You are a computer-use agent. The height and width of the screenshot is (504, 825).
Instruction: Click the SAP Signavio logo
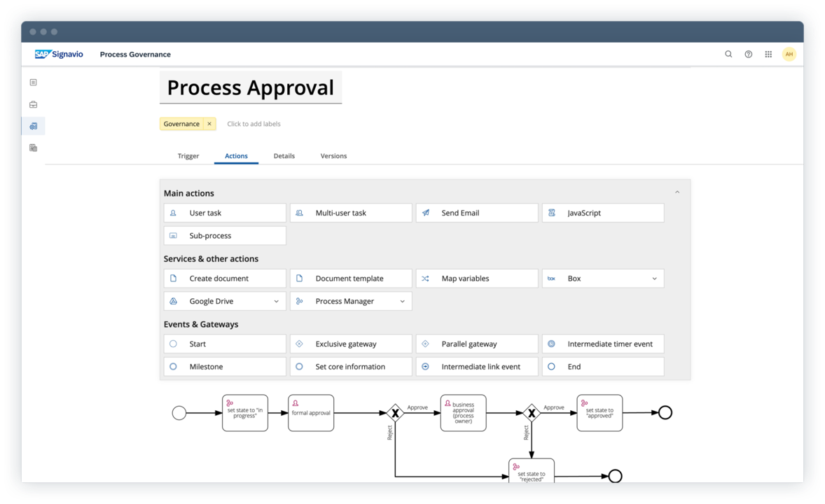pyautogui.click(x=59, y=54)
